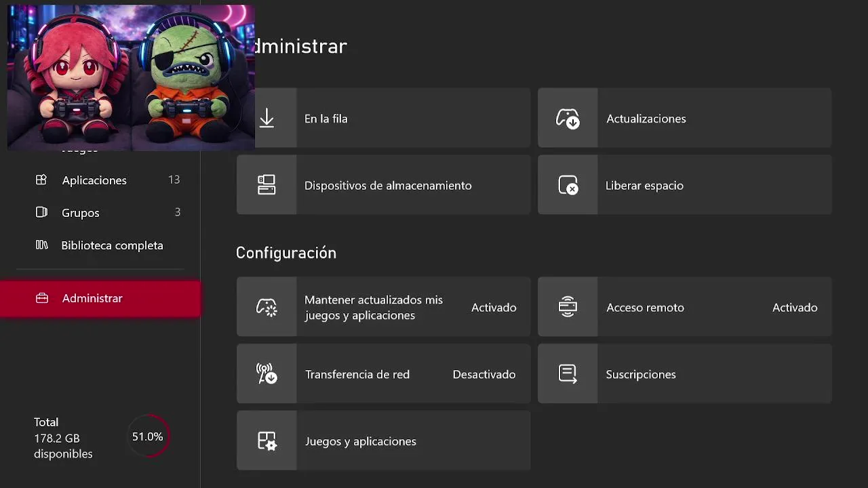Open Biblioteca completa from the sidebar
This screenshot has height=488, width=868.
click(112, 245)
